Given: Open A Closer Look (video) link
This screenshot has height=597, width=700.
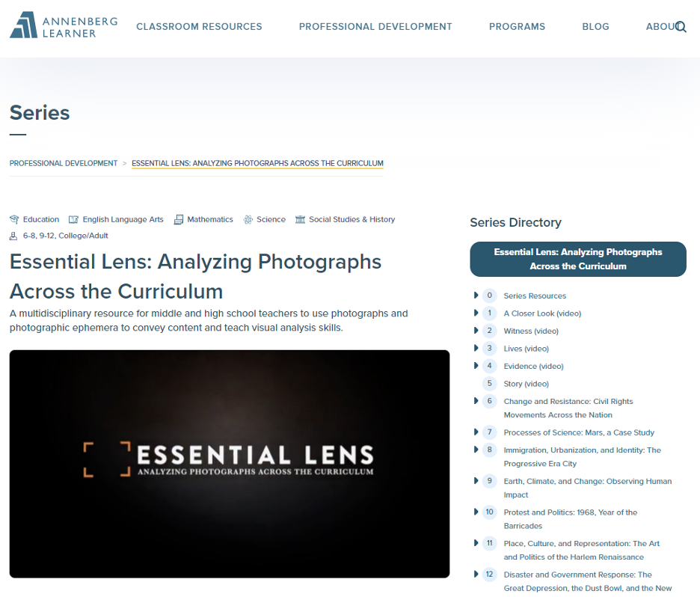Looking at the screenshot, I should click(542, 313).
